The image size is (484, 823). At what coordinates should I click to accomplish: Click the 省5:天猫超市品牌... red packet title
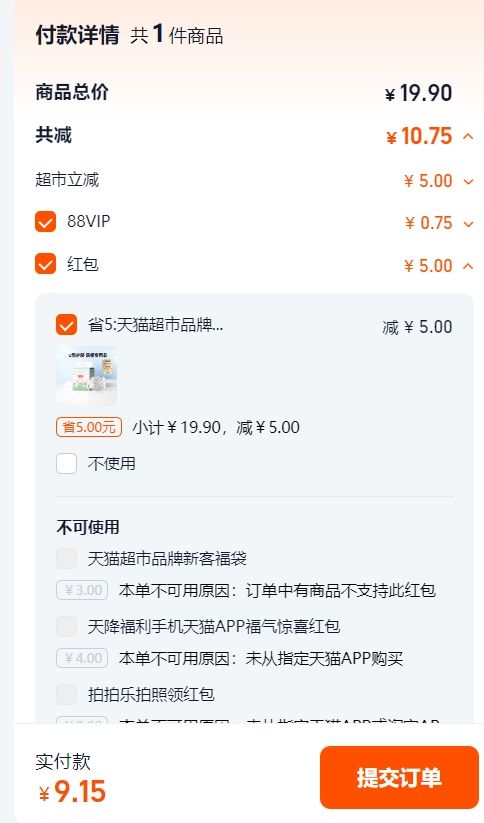155,325
